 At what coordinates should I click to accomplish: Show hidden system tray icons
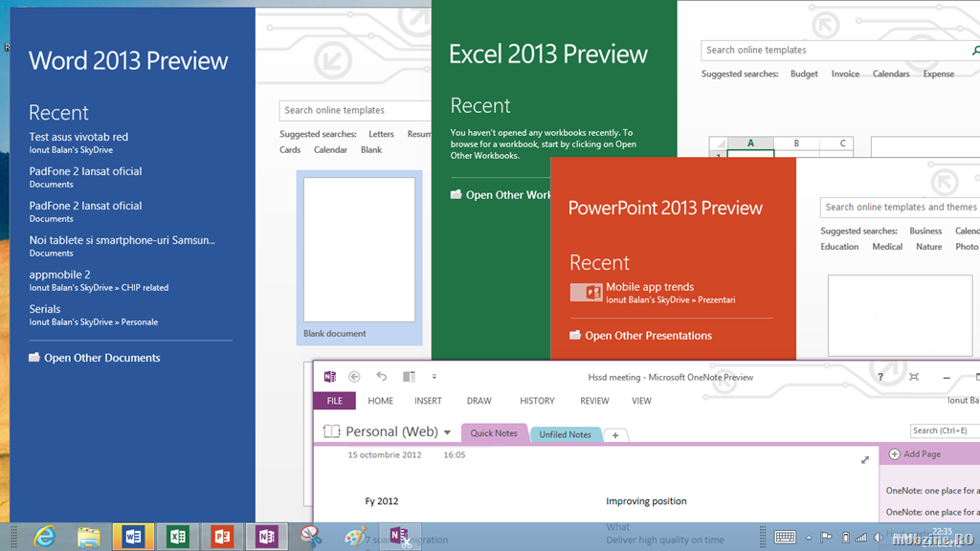pos(811,538)
